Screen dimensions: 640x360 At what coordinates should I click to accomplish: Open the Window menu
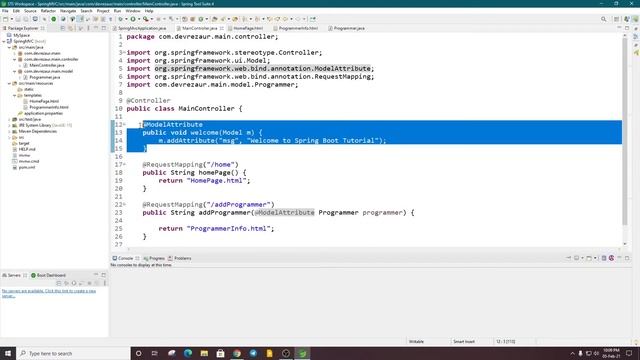coord(133,11)
